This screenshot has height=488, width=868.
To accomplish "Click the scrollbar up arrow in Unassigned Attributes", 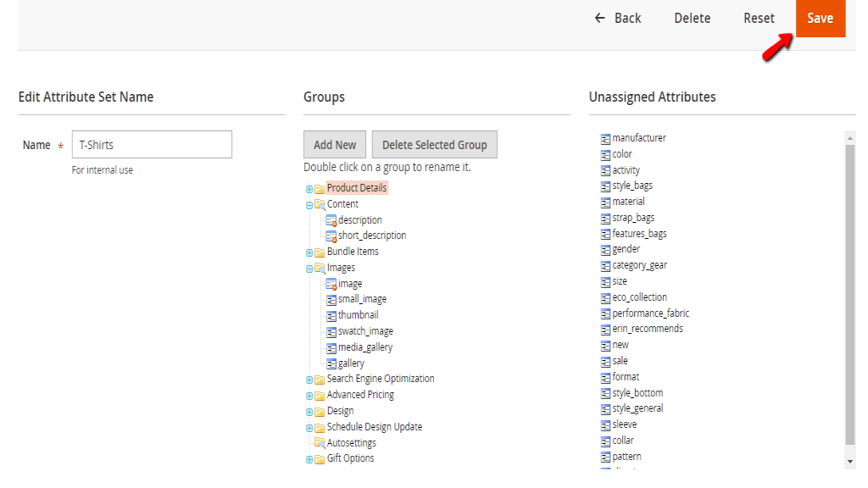I will (849, 137).
